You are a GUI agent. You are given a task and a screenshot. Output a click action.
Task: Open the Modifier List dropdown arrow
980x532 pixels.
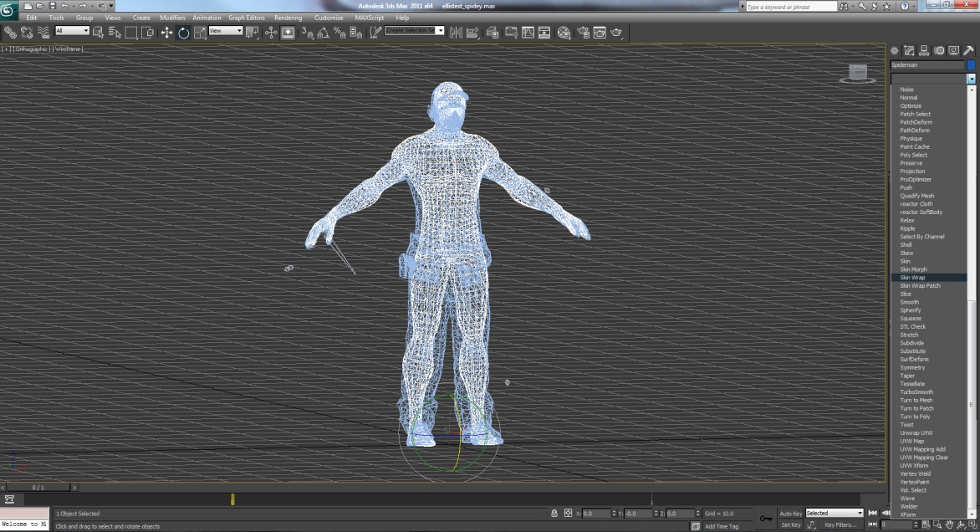(971, 79)
